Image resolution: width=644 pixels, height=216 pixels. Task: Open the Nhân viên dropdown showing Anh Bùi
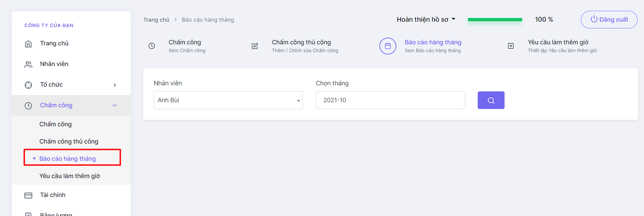[228, 100]
